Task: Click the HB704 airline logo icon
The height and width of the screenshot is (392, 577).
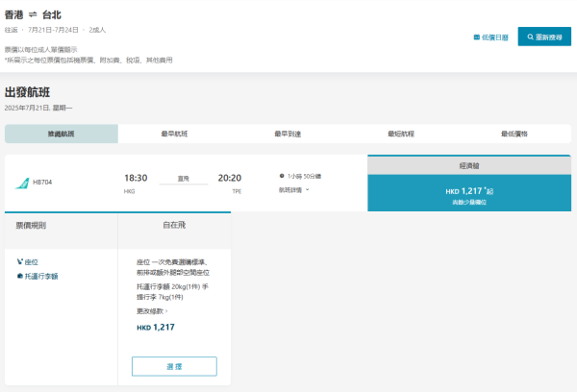Action: tap(22, 184)
